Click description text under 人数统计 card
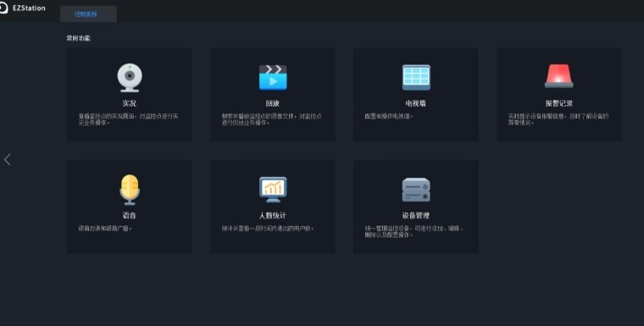644x326 pixels. [x=268, y=229]
